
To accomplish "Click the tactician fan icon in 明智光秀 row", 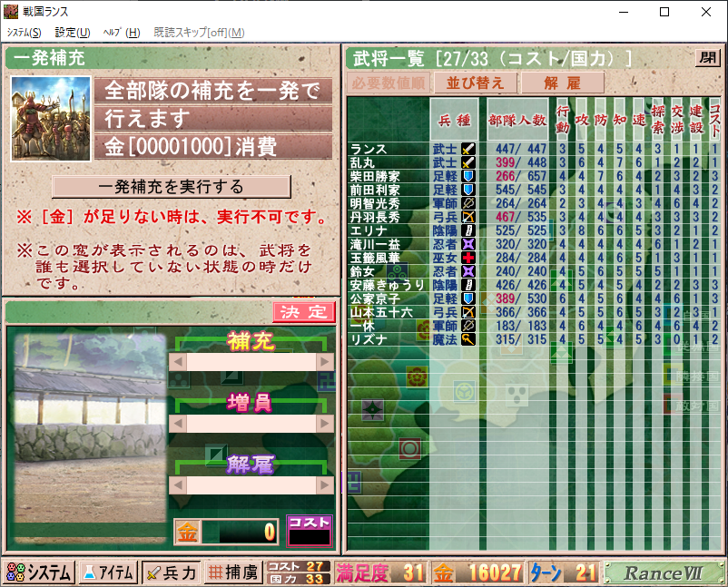I will [468, 203].
